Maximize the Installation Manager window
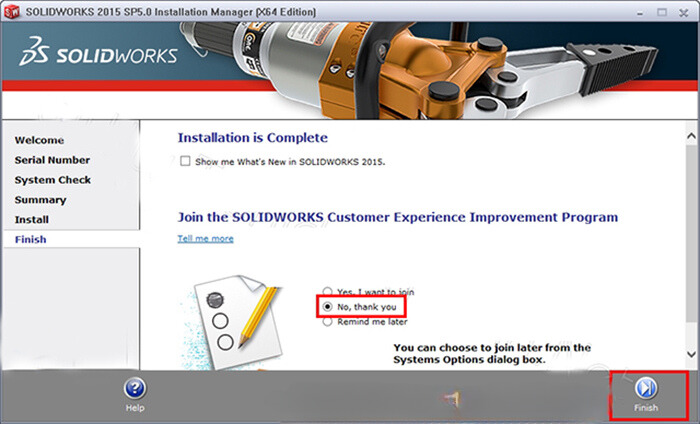This screenshot has height=424, width=700. [x=662, y=12]
